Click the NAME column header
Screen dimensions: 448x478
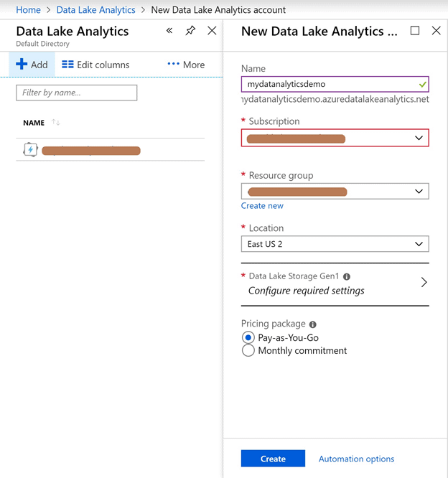34,123
